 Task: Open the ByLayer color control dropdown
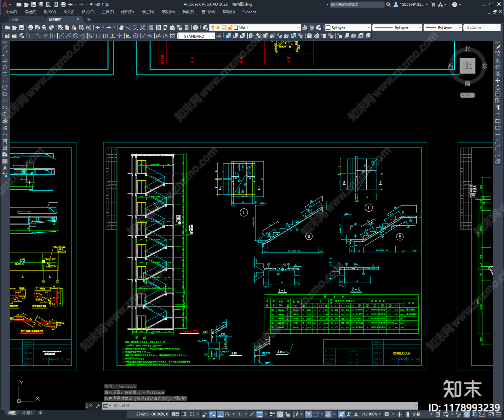[x=348, y=28]
